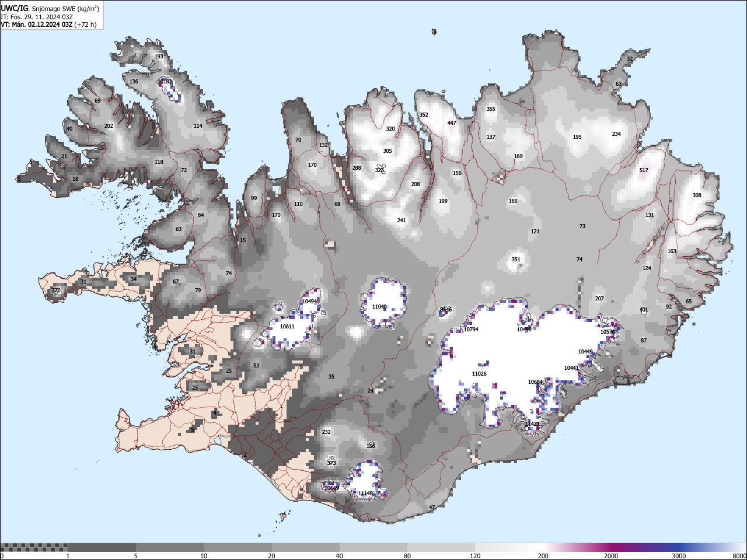Click the glacier value '11026'
747x560 pixels.
[479, 374]
